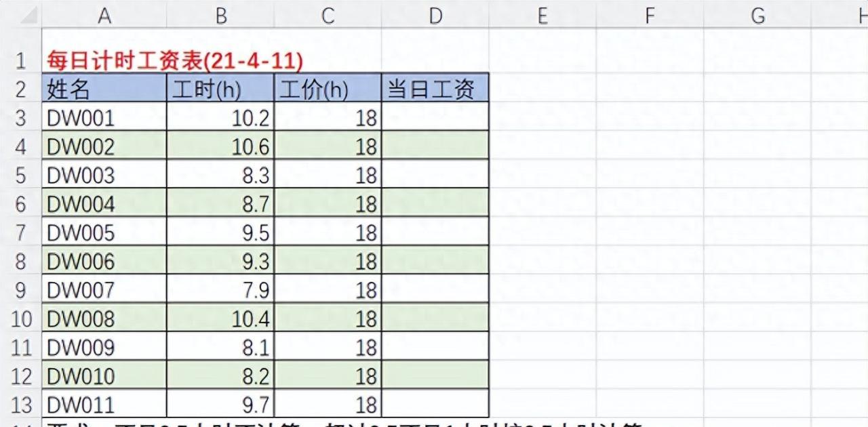The image size is (868, 427).
Task: Select cell containing DW005
Action: click(x=104, y=232)
